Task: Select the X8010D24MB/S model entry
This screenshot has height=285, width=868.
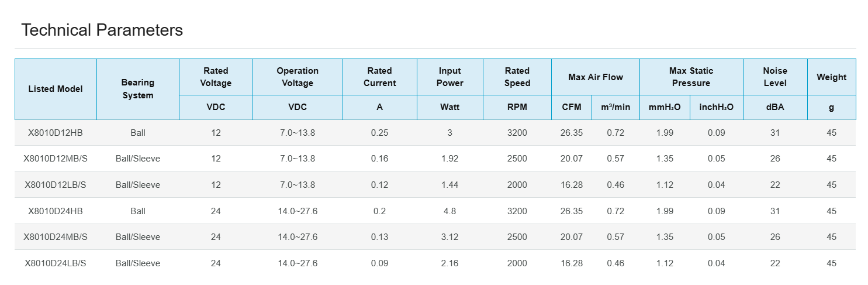Action: (56, 237)
